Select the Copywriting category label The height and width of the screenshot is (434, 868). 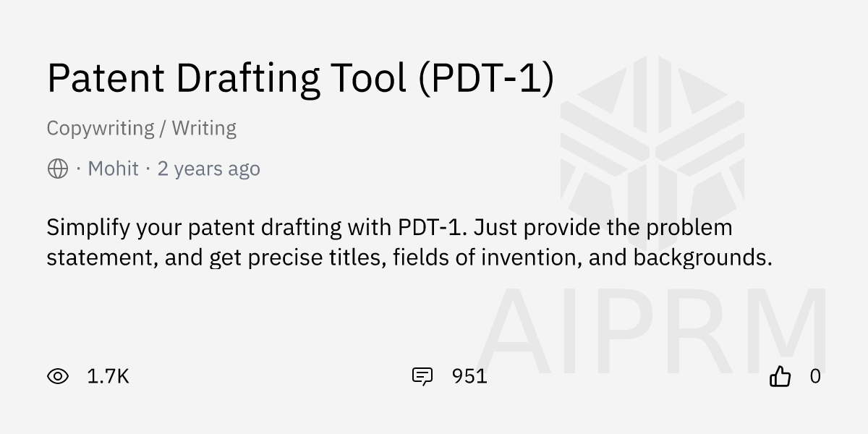click(x=100, y=129)
